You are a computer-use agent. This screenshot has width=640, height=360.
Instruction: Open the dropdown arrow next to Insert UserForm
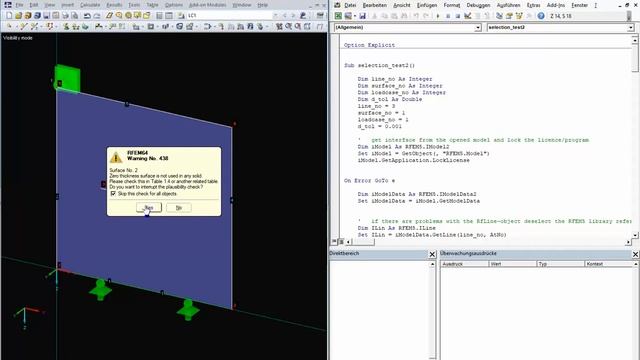pos(354,16)
